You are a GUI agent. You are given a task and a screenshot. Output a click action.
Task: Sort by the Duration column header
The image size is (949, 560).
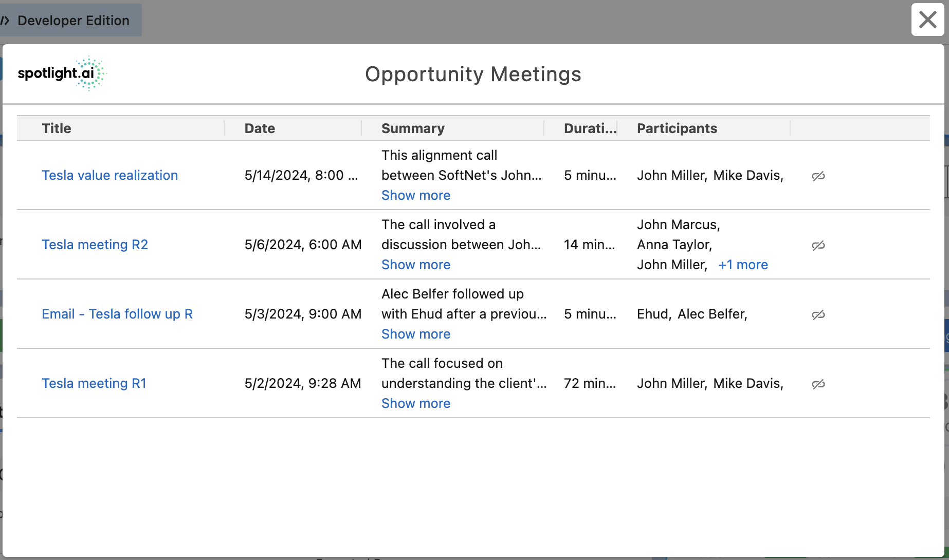[x=590, y=128]
